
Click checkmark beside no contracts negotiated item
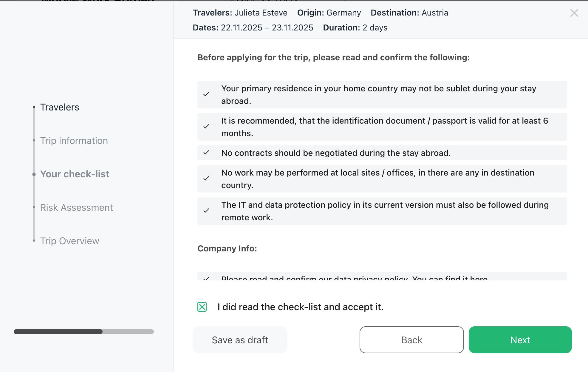(206, 153)
